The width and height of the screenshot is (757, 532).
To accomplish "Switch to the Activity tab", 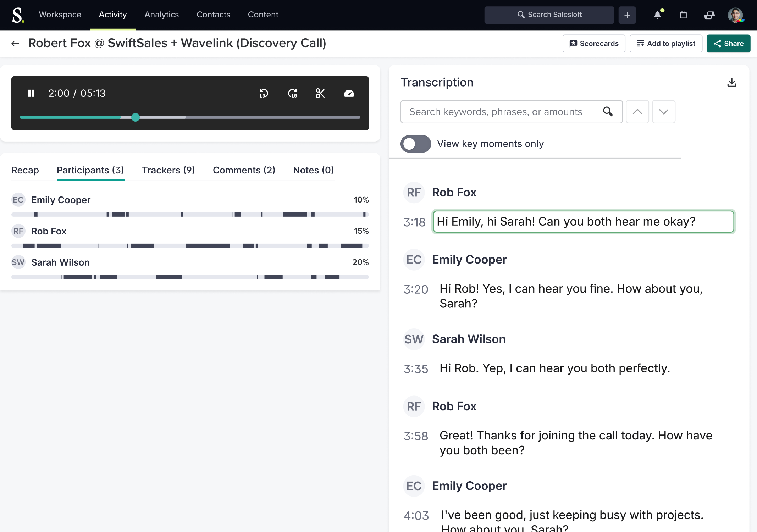I will click(112, 15).
